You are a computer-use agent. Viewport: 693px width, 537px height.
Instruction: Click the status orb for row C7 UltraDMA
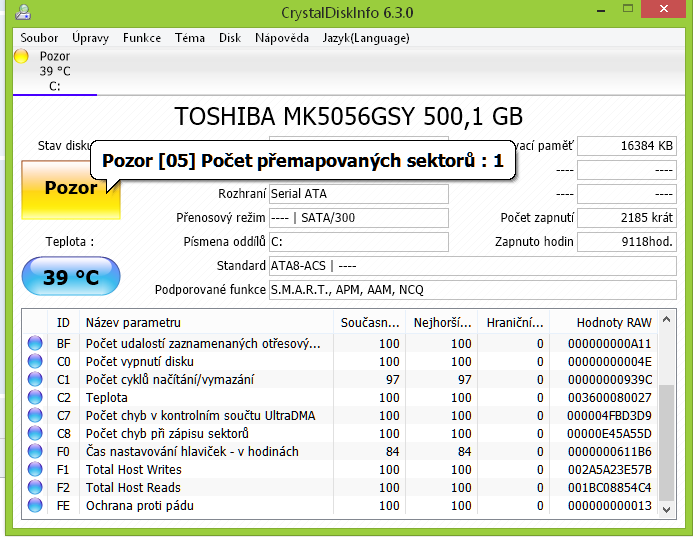point(36,416)
